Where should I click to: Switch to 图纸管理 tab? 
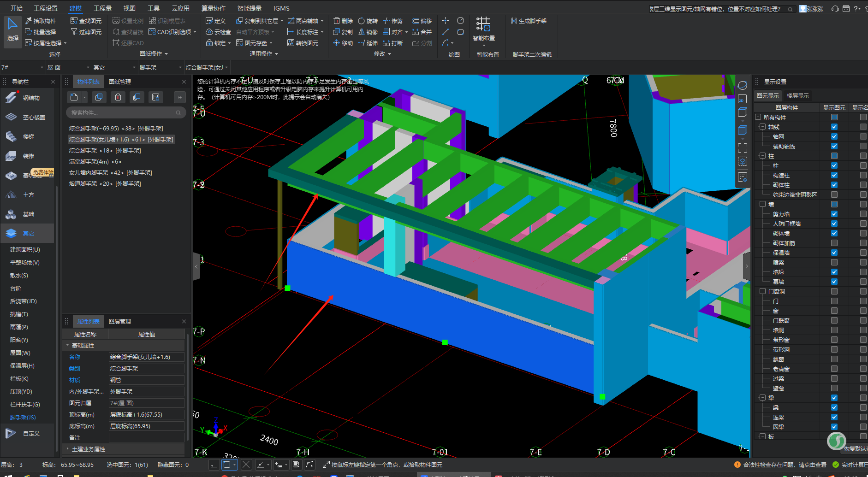pos(120,82)
